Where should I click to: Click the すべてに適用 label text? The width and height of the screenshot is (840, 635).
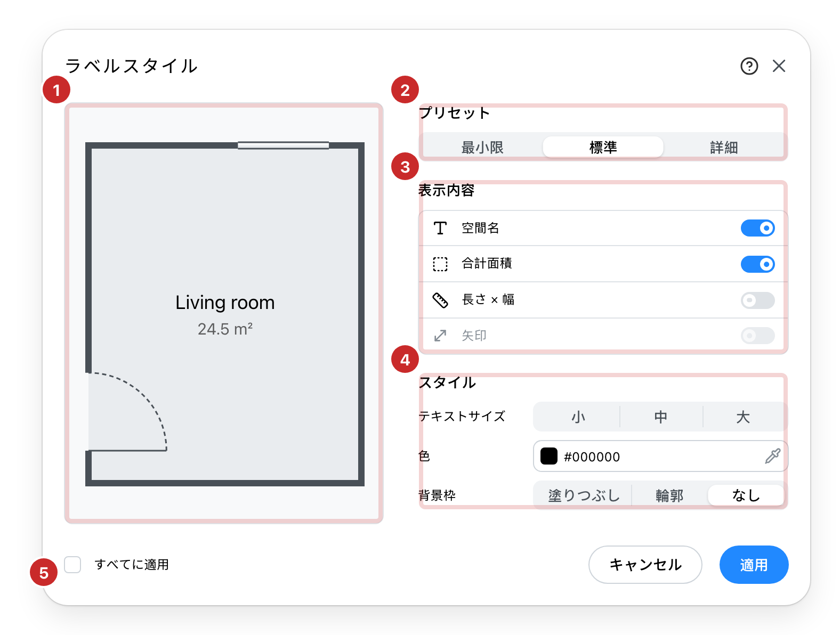pos(132,565)
